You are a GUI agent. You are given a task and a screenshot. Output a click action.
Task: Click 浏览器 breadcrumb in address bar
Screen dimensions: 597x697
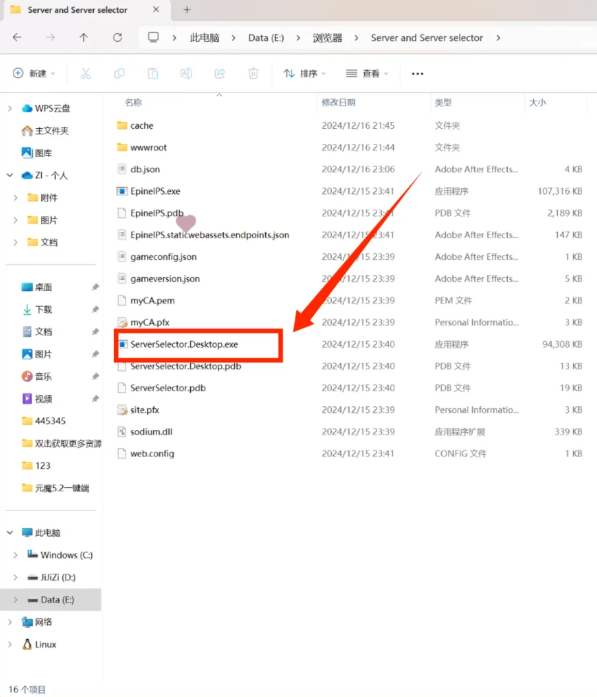click(327, 38)
